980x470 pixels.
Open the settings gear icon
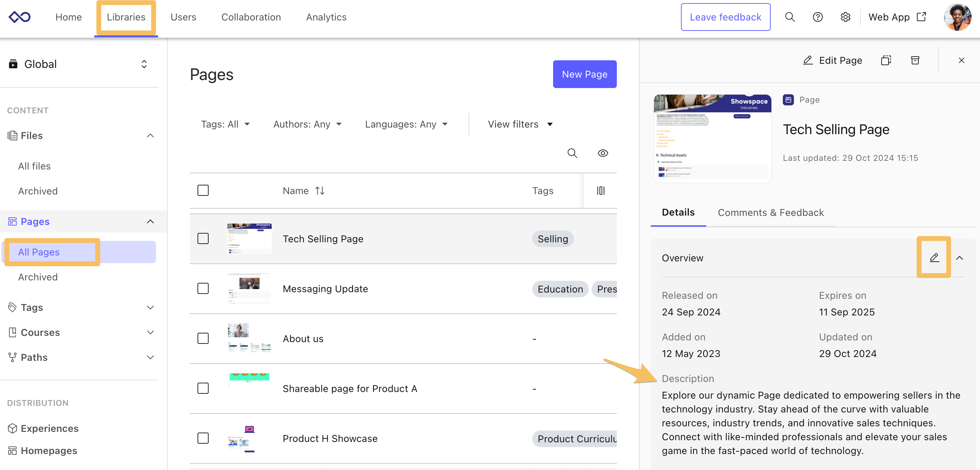pos(845,17)
